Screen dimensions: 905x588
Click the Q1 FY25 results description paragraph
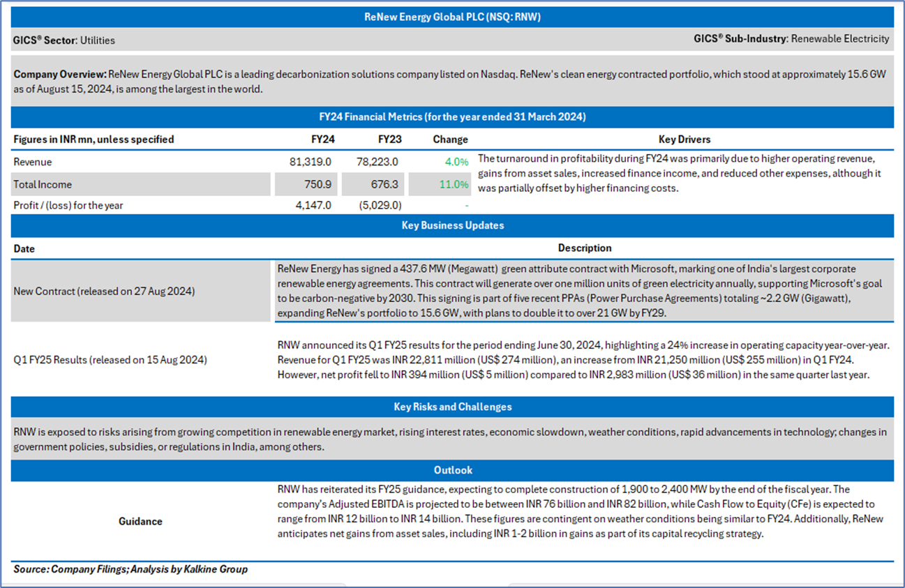click(583, 359)
